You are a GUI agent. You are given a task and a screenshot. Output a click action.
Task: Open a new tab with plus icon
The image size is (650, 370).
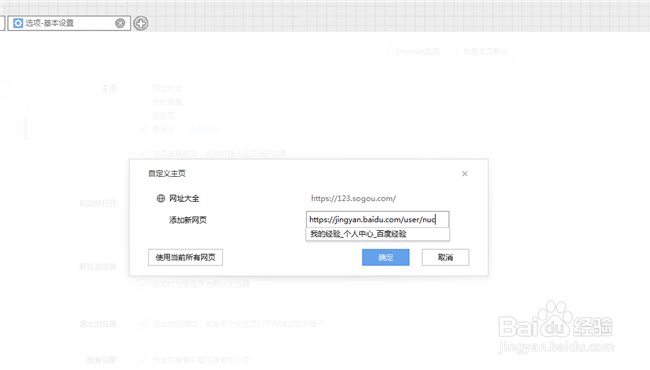coord(141,23)
